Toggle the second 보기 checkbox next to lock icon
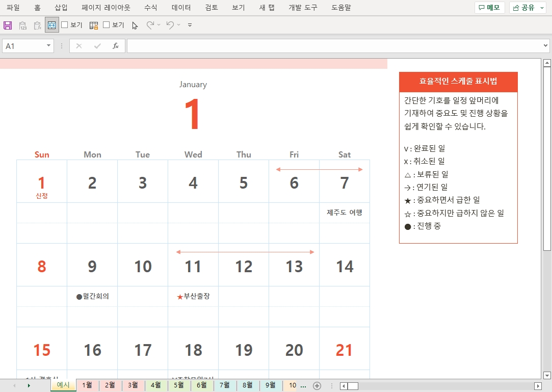The image size is (552, 392). [x=107, y=24]
